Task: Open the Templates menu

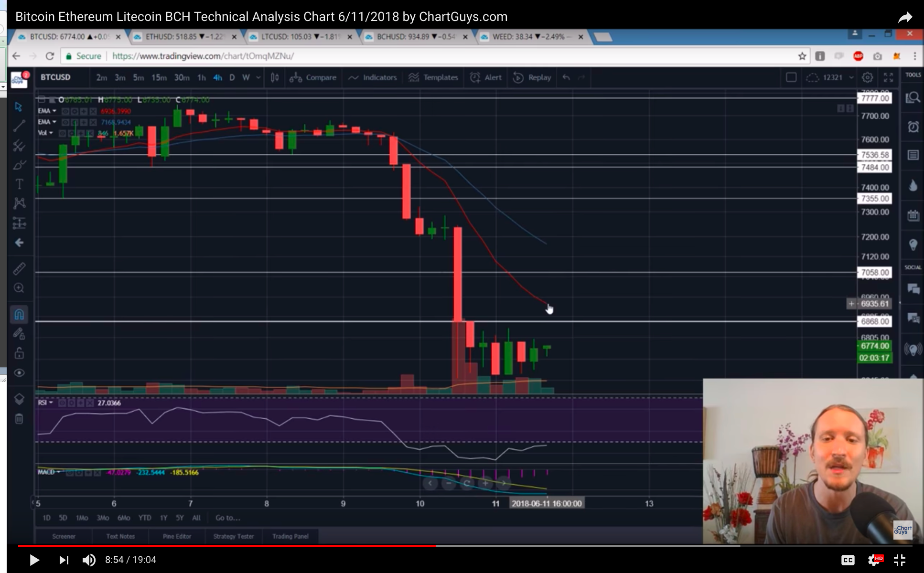Action: coord(433,77)
